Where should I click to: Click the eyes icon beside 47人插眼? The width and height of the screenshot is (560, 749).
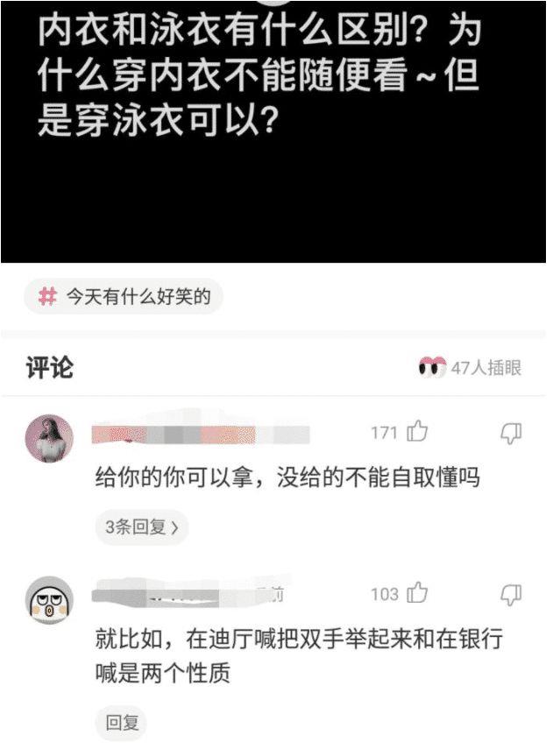click(x=432, y=367)
